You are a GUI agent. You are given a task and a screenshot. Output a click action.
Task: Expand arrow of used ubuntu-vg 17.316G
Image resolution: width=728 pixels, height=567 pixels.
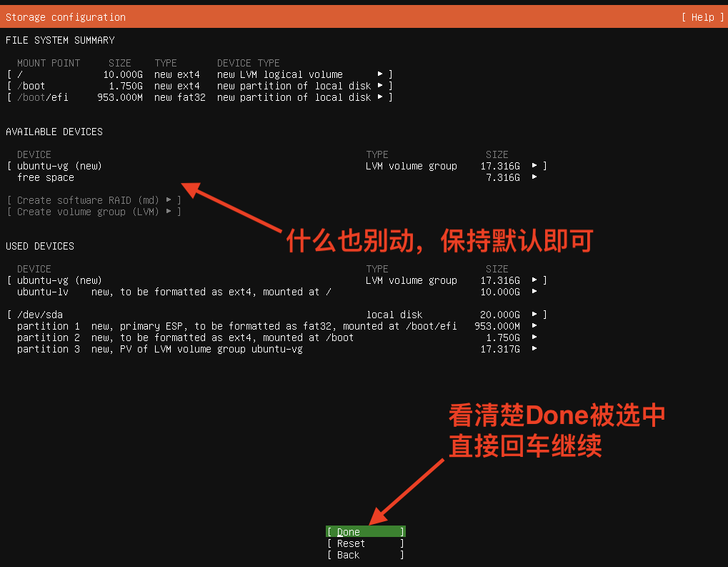(x=534, y=280)
